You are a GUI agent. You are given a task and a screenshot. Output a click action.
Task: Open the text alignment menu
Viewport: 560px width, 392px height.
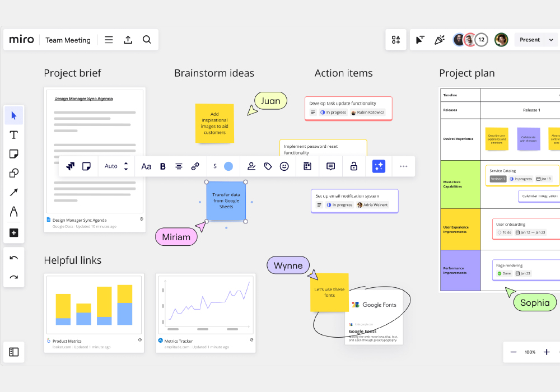179,166
